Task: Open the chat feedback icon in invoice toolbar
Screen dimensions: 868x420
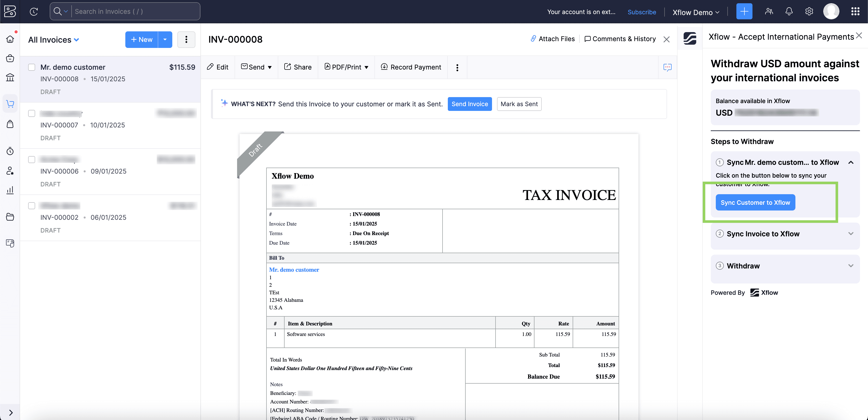Action: [x=667, y=67]
